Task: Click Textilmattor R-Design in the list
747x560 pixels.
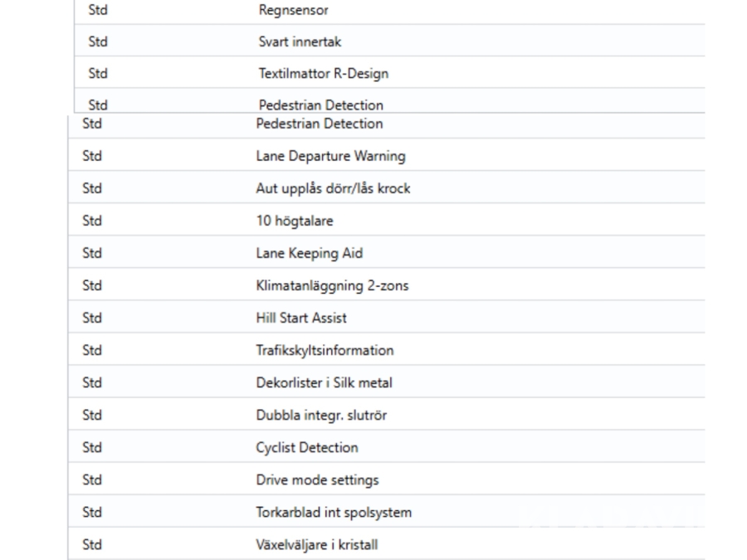Action: point(323,74)
